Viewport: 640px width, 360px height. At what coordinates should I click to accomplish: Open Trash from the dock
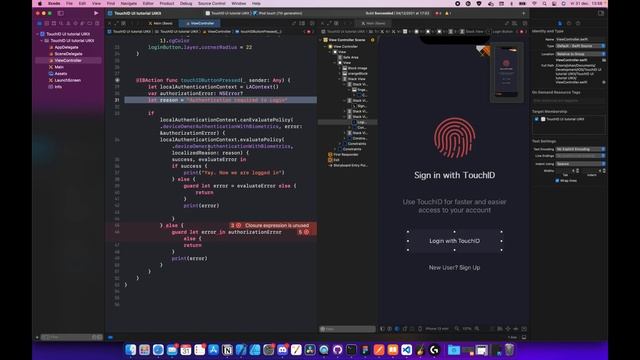pyautogui.click(x=509, y=350)
